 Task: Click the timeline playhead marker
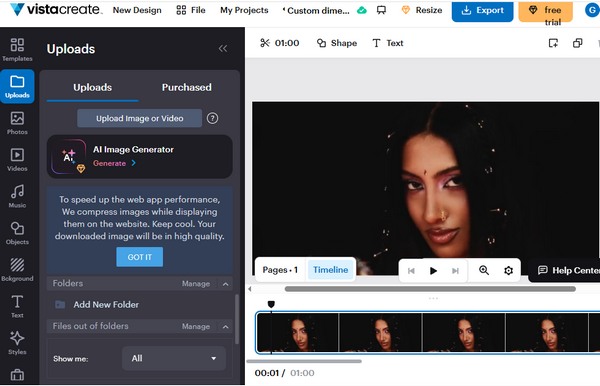(x=271, y=305)
